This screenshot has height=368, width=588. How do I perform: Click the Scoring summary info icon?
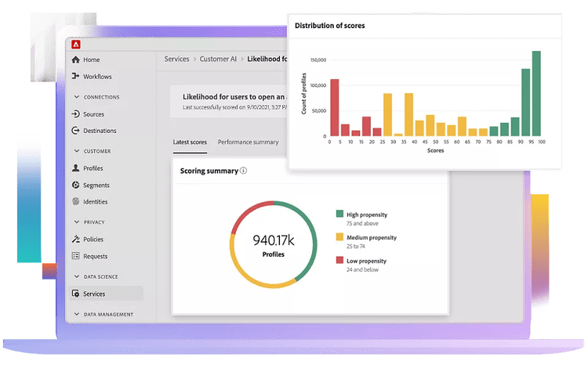click(x=243, y=171)
